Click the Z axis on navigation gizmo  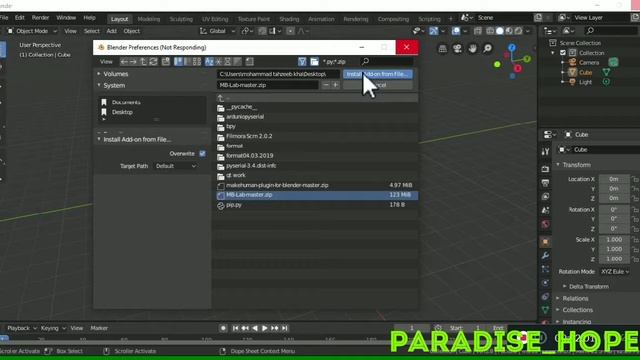pyautogui.click(x=512, y=47)
